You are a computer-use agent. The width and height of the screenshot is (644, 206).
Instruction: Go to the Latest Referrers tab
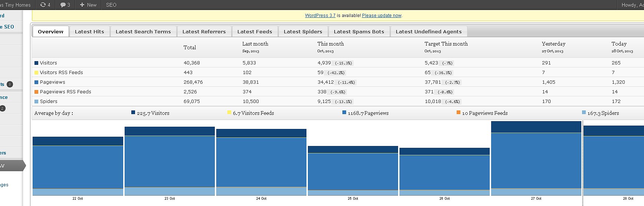(204, 31)
